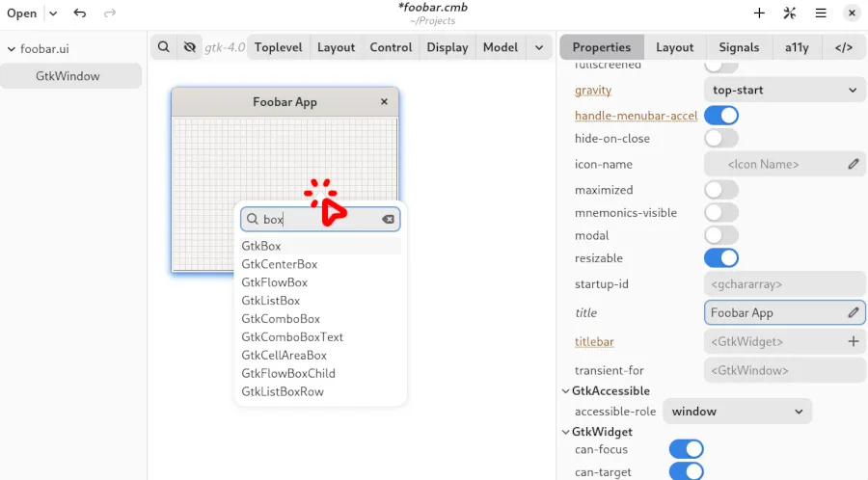Click the title text field Foobar App
Viewport: 868px width, 480px height.
[x=774, y=312]
